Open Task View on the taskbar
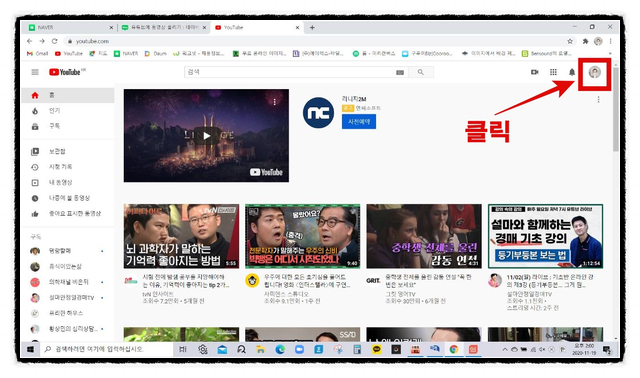This screenshot has height=378, width=640. (x=183, y=349)
